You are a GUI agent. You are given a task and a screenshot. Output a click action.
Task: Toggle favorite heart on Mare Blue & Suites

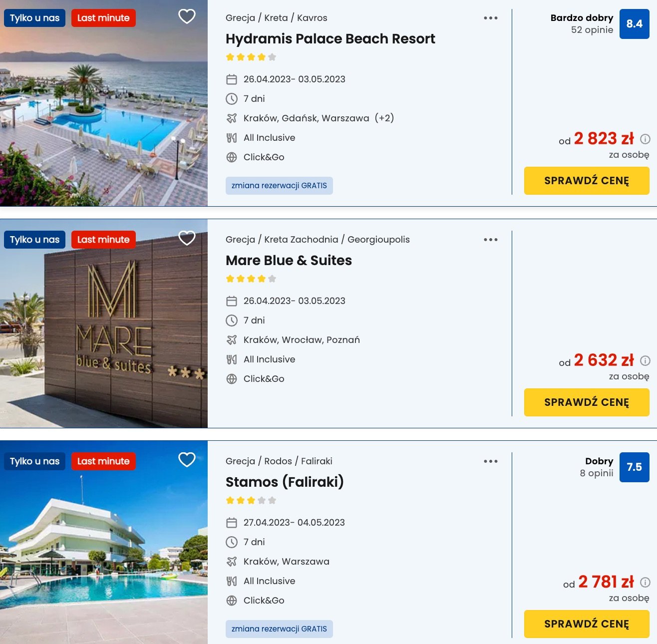(187, 238)
